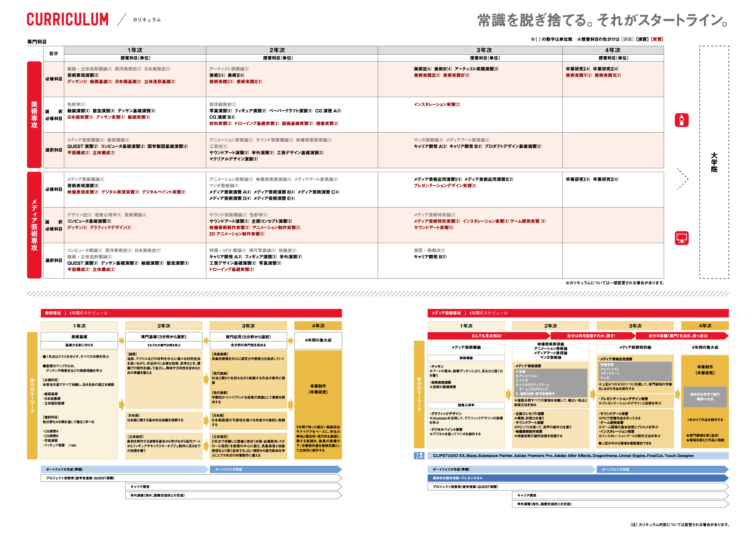
Task: Click 美術Ⅲ(4) in the 3年次 column
Action: point(422,69)
